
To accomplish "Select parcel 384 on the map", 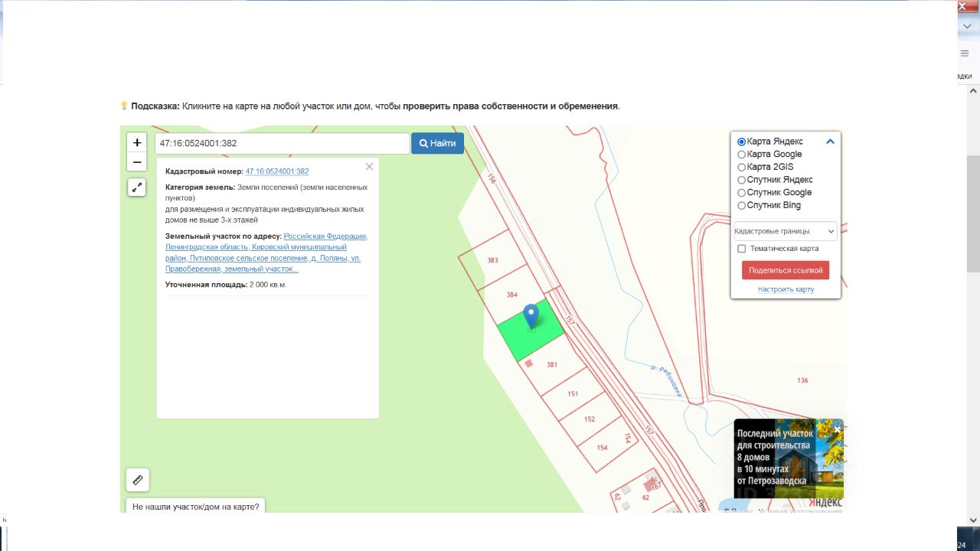I will pyautogui.click(x=512, y=295).
